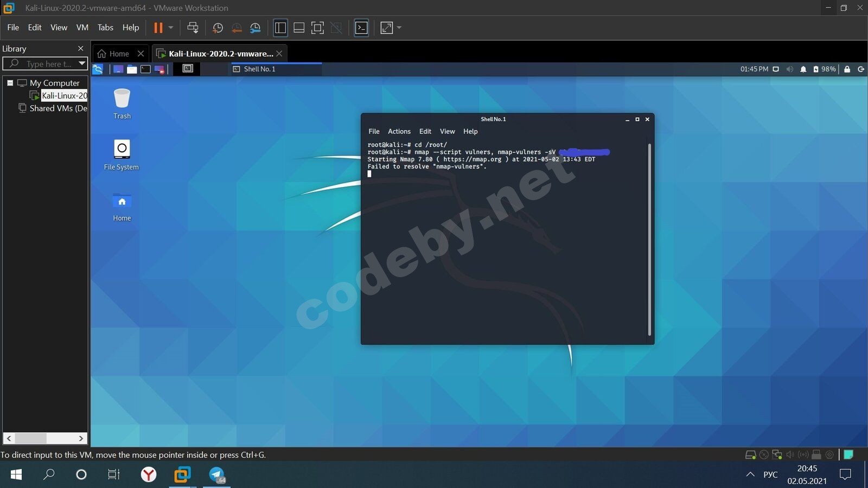Click the Unity mode toolbar icon

(x=336, y=28)
